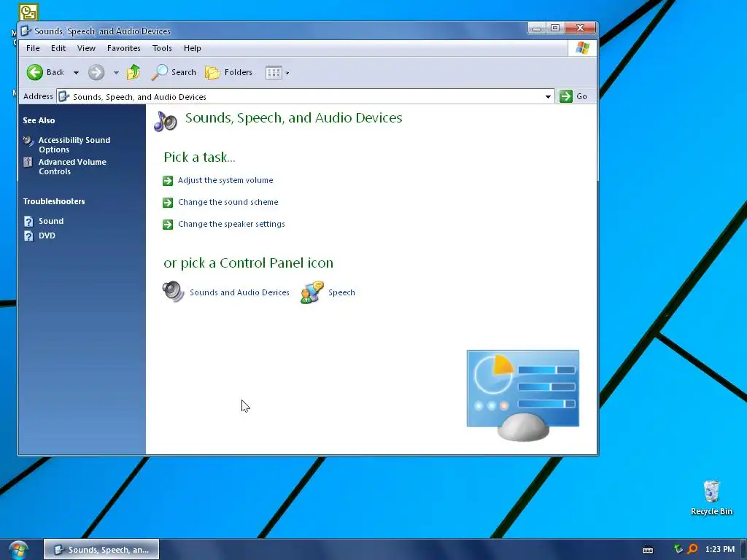Click the Start orb button
The width and height of the screenshot is (747, 560).
pyautogui.click(x=18, y=550)
